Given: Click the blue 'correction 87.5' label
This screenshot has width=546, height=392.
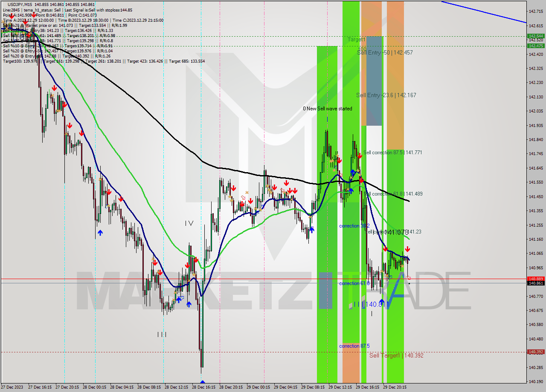Looking at the screenshot, I should (354, 346).
